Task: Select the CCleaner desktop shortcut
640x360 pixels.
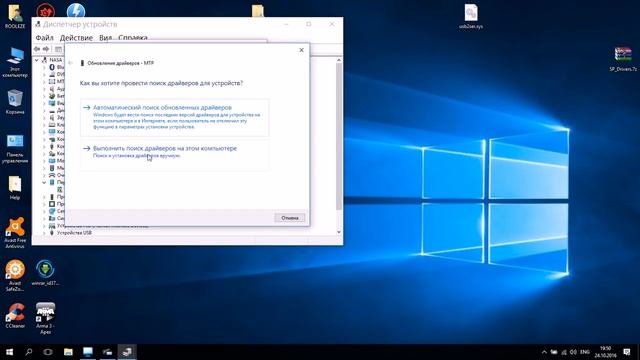Action: 15,316
